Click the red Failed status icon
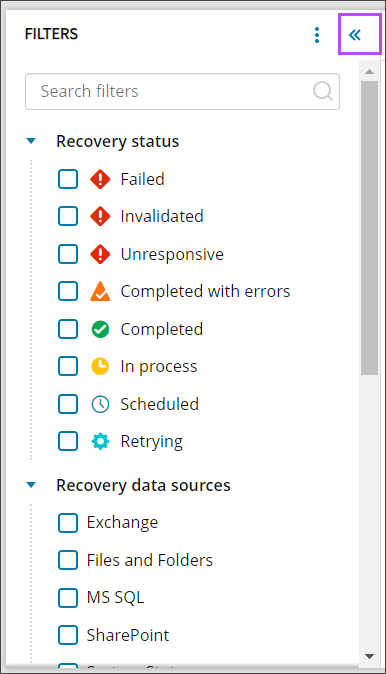The height and width of the screenshot is (674, 386). [x=100, y=179]
